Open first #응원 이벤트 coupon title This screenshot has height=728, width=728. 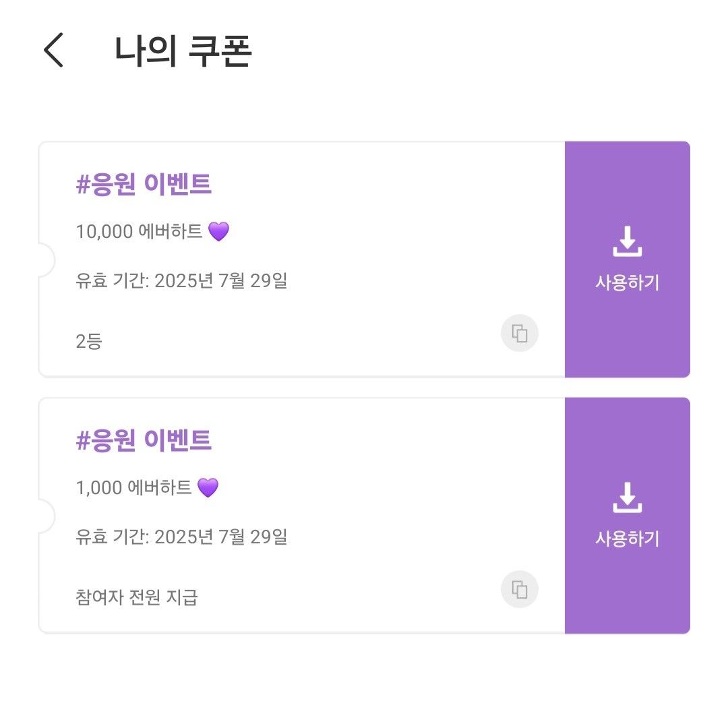144,184
